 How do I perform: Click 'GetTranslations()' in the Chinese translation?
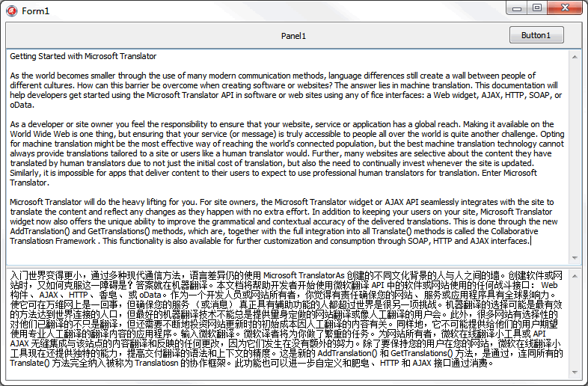[422, 353]
